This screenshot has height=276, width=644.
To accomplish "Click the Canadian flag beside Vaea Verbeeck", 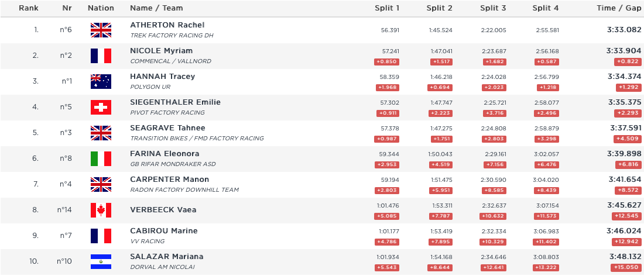I will [101, 210].
